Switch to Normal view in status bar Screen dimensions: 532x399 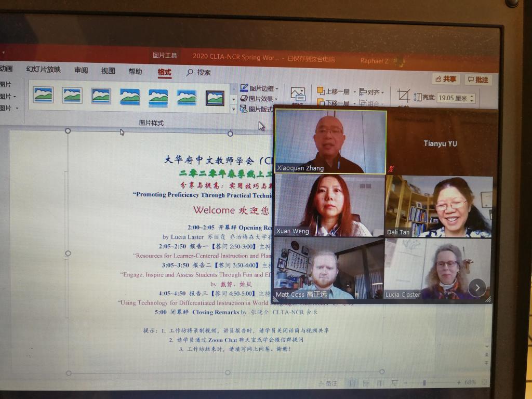[352, 383]
